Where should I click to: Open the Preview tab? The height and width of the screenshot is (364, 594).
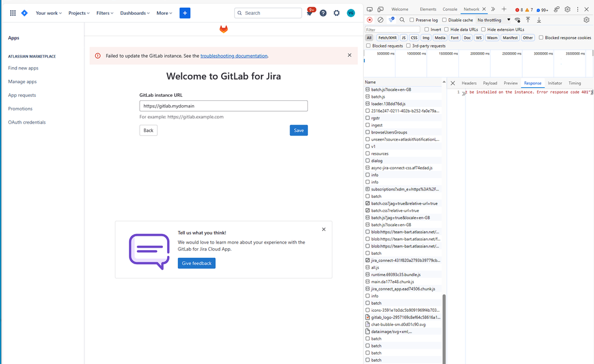pos(510,83)
